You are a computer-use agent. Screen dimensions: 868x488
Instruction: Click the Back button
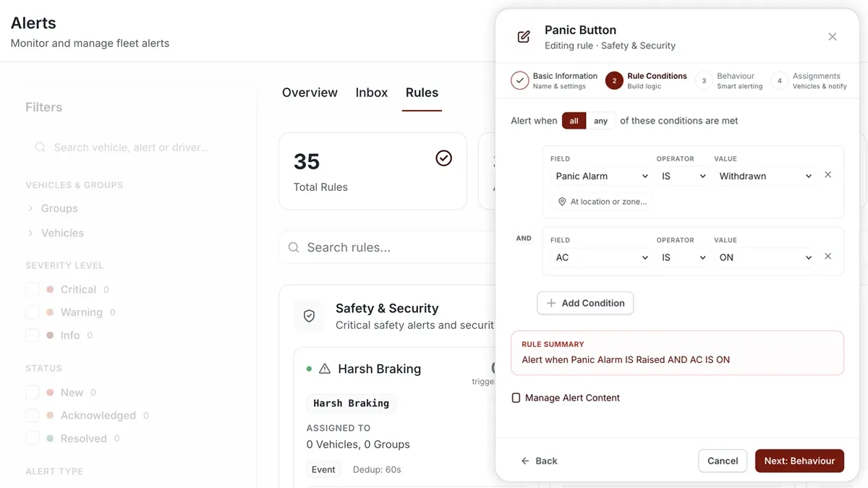(x=539, y=461)
